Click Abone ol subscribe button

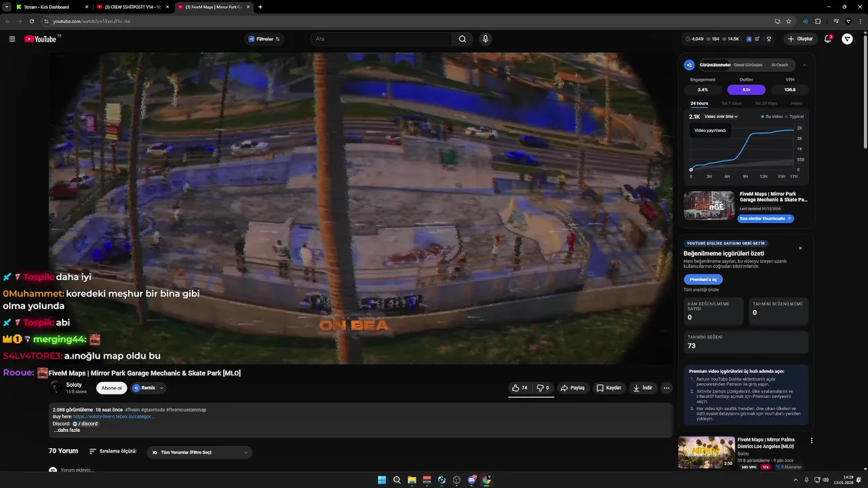coord(112,388)
